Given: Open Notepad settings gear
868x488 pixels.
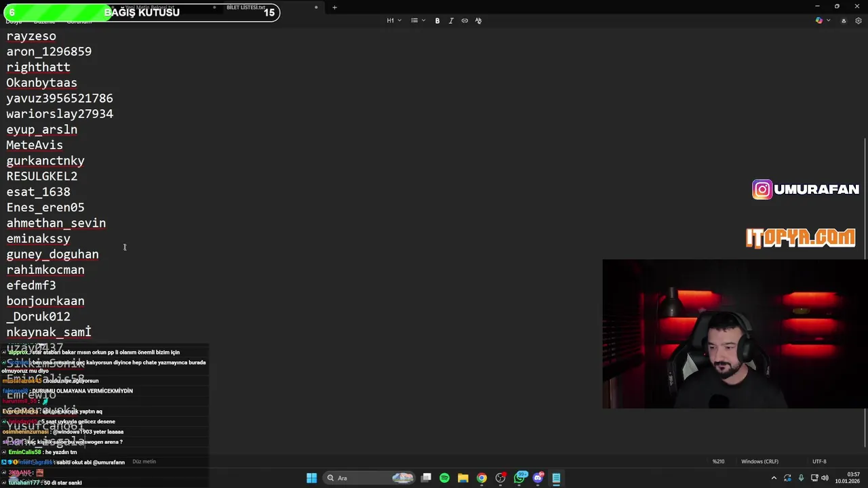Looking at the screenshot, I should coord(859,20).
